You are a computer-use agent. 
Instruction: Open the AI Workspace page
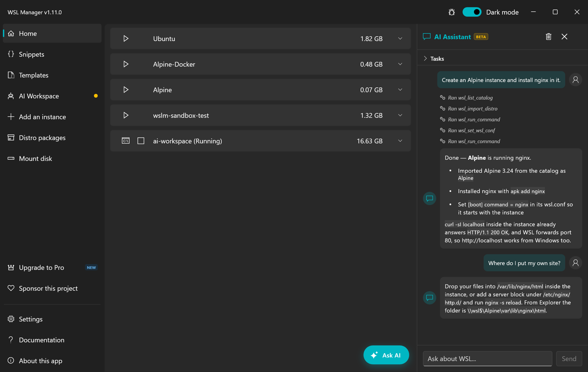point(52,96)
